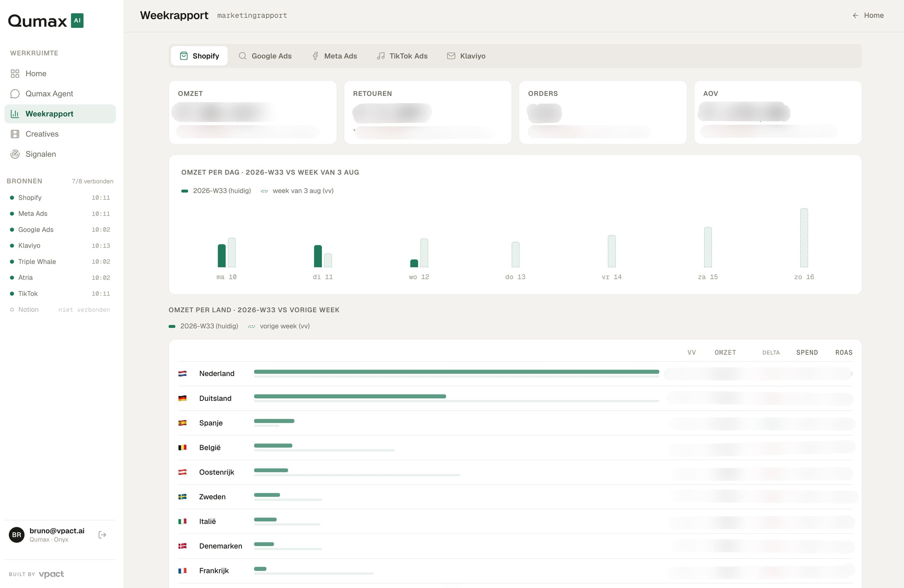Click the België flag icon
904x588 pixels.
tap(182, 447)
